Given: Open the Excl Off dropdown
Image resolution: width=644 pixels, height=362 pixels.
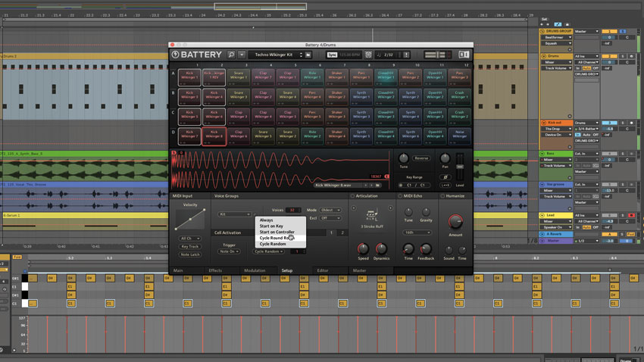Looking at the screenshot, I should tap(330, 218).
